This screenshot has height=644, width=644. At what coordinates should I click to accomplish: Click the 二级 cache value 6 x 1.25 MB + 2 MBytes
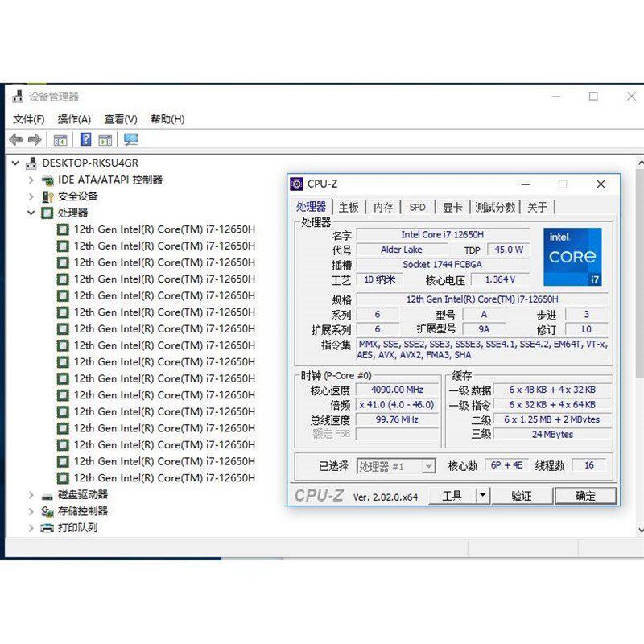pyautogui.click(x=552, y=419)
